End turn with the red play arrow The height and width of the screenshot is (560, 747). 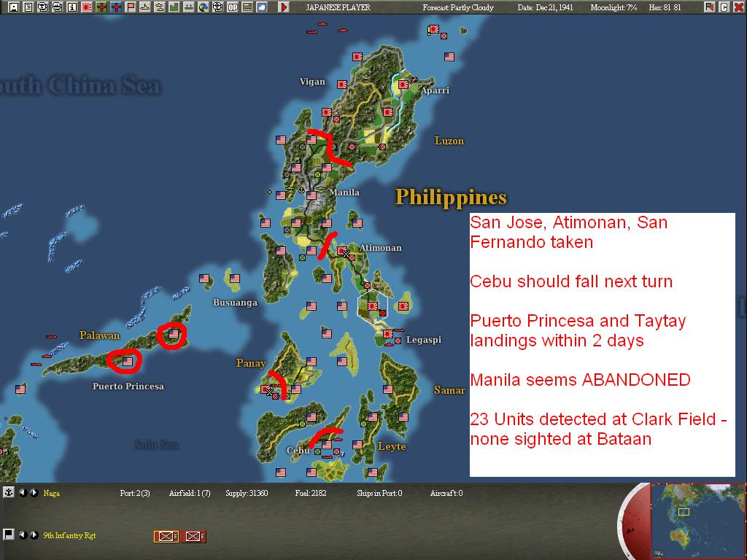click(284, 7)
